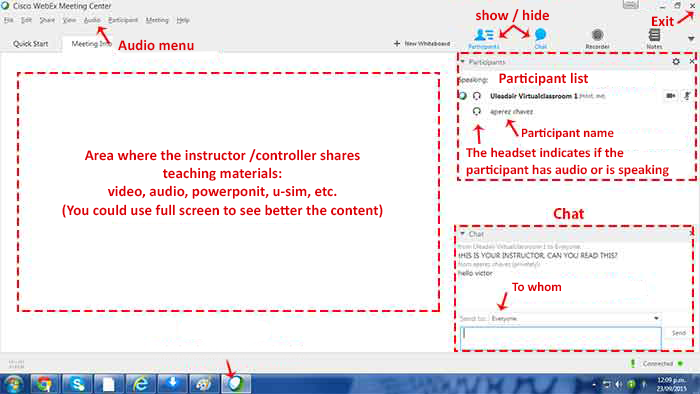
Task: Open the blank document taskbar icon
Action: click(108, 384)
